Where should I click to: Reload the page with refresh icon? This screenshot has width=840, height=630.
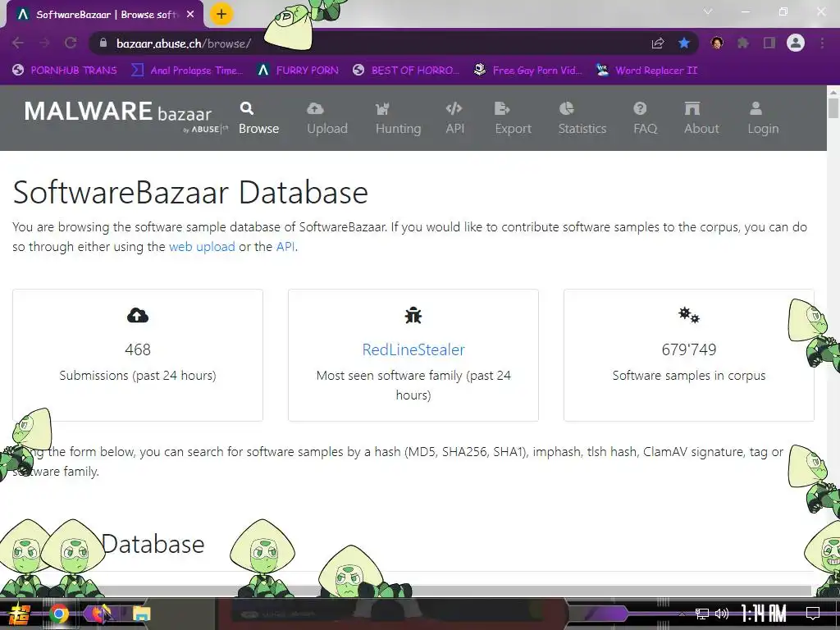point(71,43)
